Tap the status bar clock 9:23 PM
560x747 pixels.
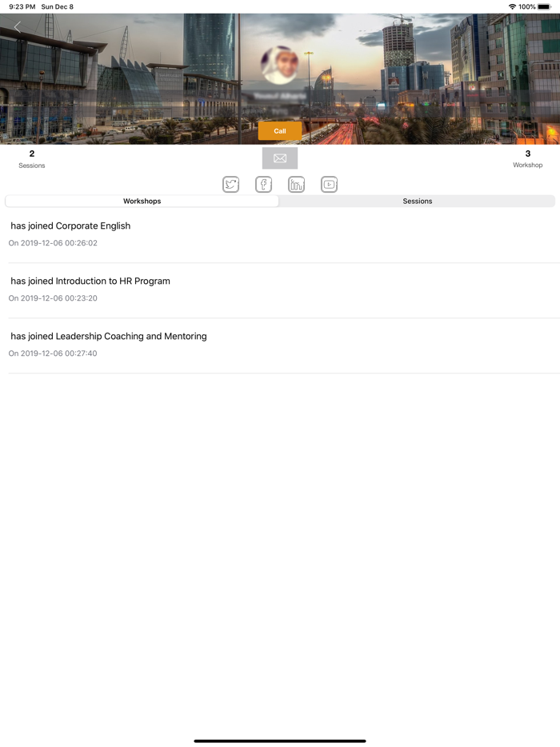(22, 6)
